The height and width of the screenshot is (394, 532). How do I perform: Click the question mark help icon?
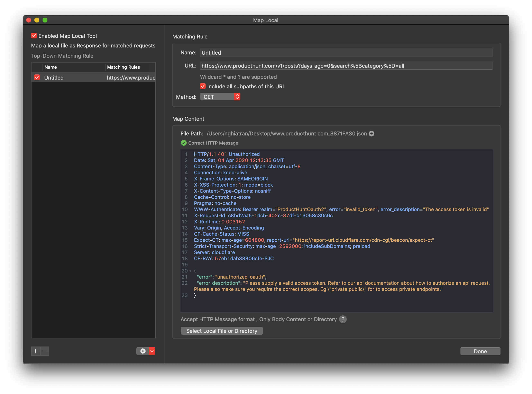point(343,319)
